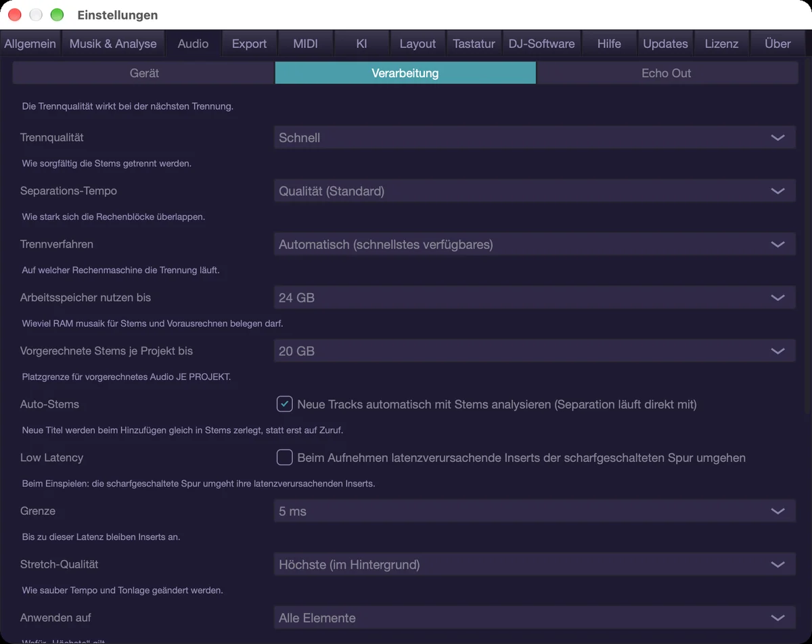Screen dimensions: 812x644
Task: Switch to the Musik & Analyse tab
Action: click(x=113, y=43)
